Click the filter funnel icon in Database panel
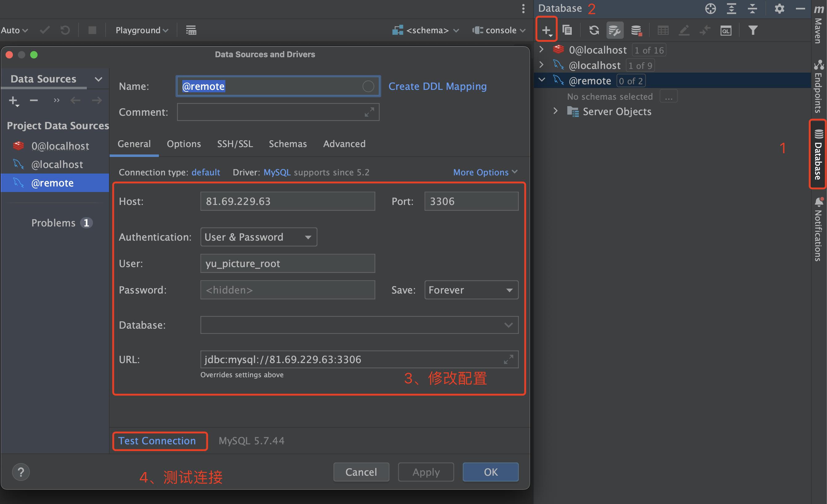827x504 pixels. pyautogui.click(x=753, y=30)
